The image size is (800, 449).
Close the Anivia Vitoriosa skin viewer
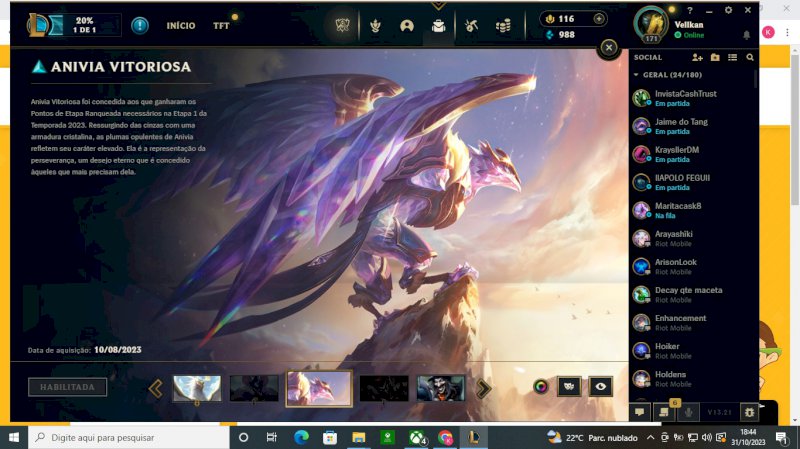[609, 47]
